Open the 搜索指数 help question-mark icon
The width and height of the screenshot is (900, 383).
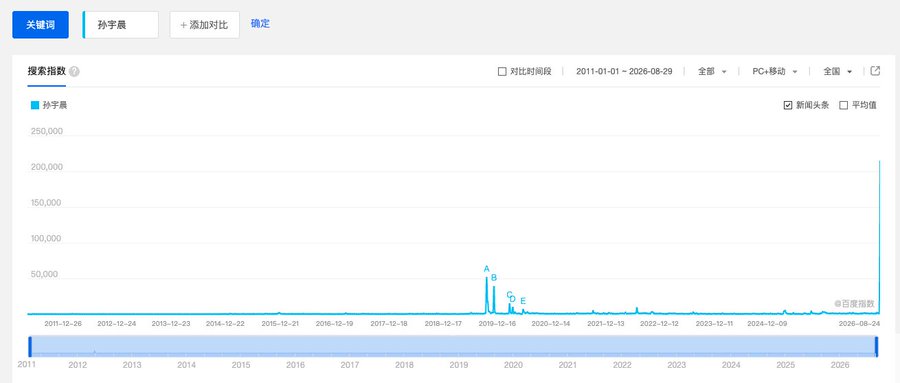(x=74, y=72)
